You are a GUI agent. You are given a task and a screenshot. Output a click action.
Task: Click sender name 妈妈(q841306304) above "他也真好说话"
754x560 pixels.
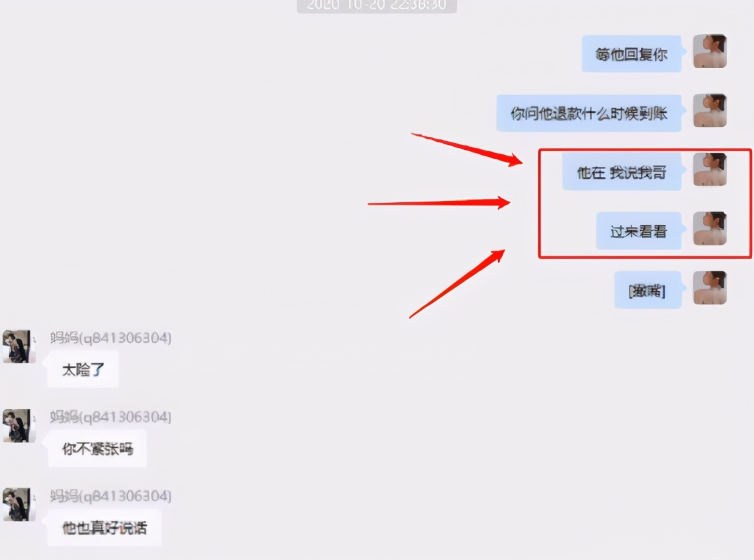pos(111,496)
